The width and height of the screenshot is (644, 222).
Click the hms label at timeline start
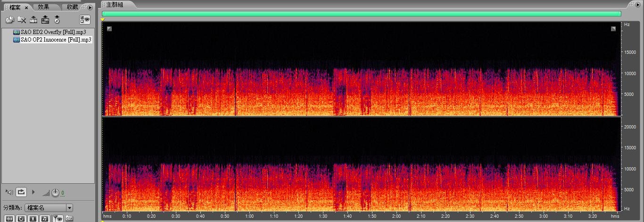(107, 216)
